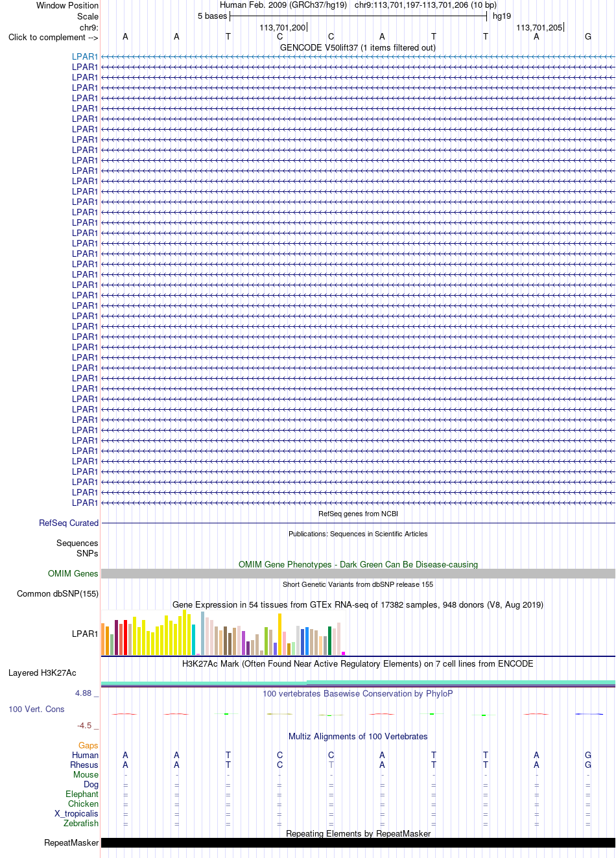
Task: Click the 113,701,205 position marker
Action: click(539, 27)
